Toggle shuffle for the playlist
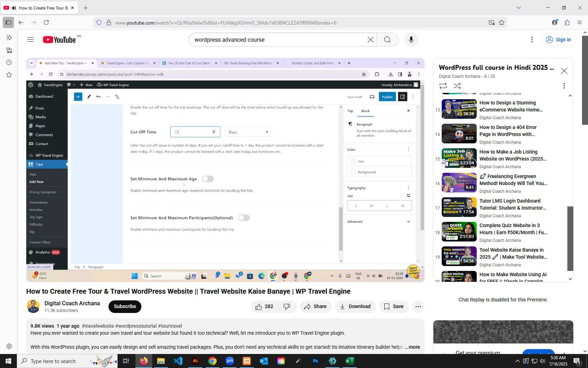Viewport: 588px width, 368px height. (457, 86)
